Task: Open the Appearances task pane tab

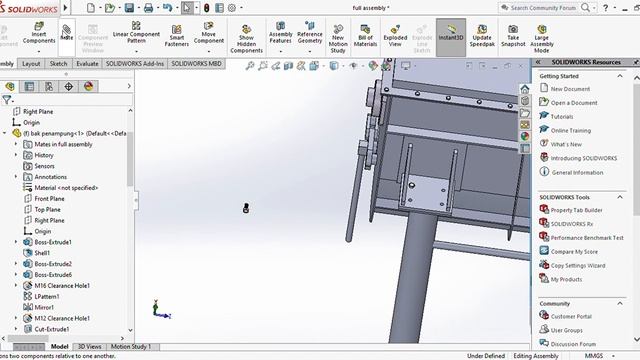Action: pyautogui.click(x=525, y=136)
